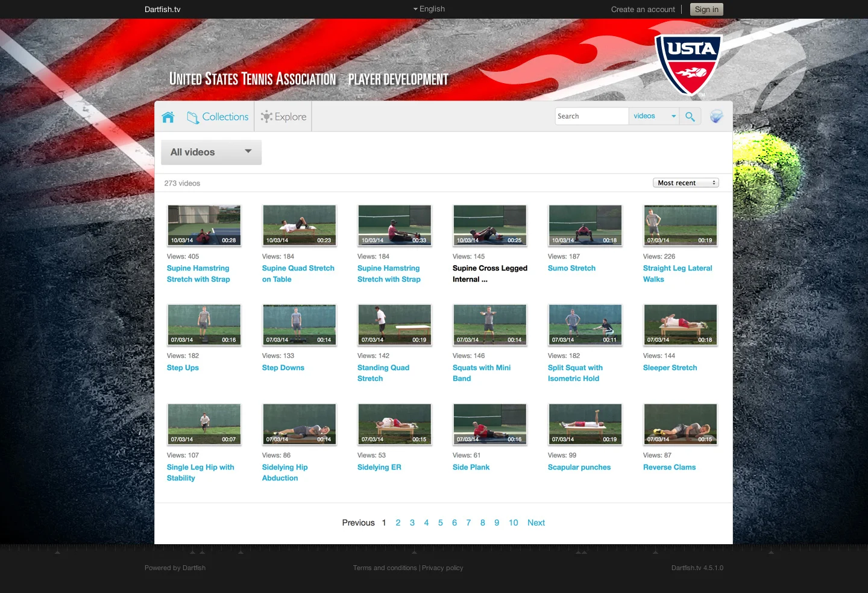The width and height of the screenshot is (868, 593).
Task: Go to page 5
Action: [x=440, y=522]
